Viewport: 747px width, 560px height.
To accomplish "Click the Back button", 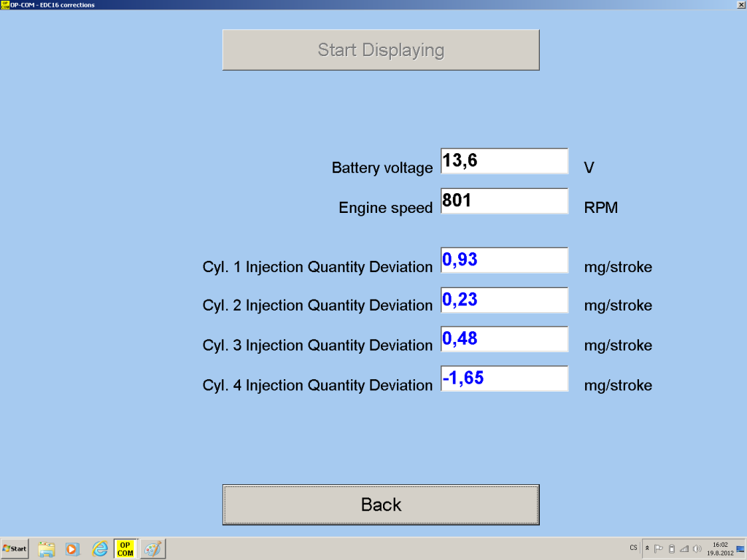I will coord(381,505).
